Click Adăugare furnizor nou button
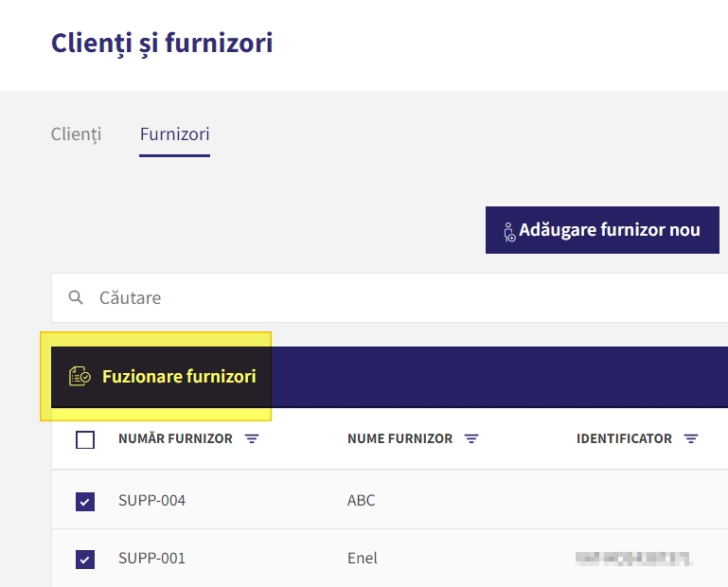The image size is (728, 587). [602, 230]
